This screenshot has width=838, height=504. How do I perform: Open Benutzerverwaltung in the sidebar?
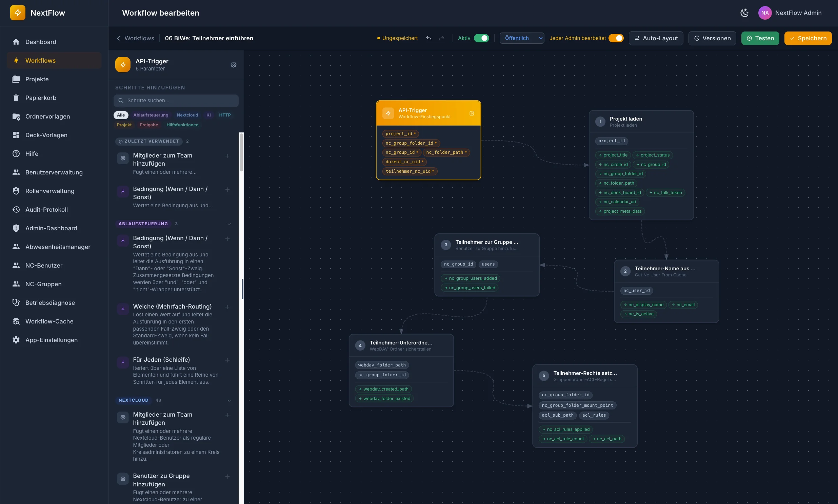pyautogui.click(x=54, y=172)
